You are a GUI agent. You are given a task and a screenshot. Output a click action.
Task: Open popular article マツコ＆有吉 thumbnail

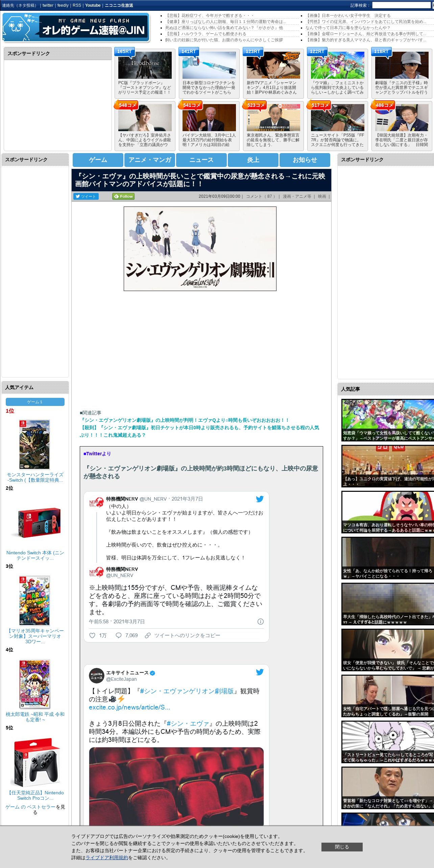[388, 512]
